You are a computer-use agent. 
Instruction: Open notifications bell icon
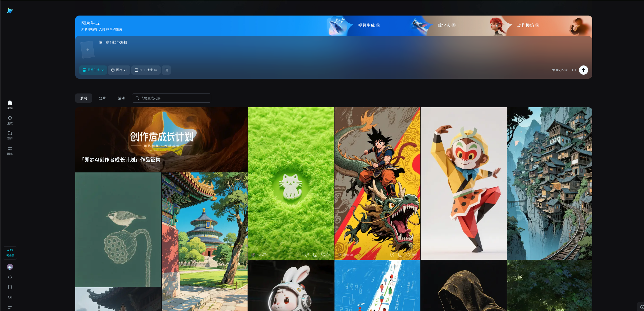pyautogui.click(x=10, y=277)
